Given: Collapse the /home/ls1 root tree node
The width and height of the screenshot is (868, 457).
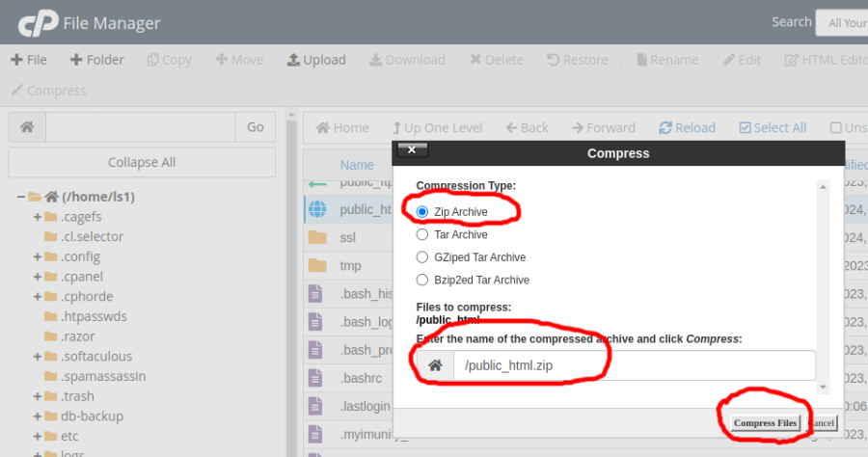Looking at the screenshot, I should point(20,197).
